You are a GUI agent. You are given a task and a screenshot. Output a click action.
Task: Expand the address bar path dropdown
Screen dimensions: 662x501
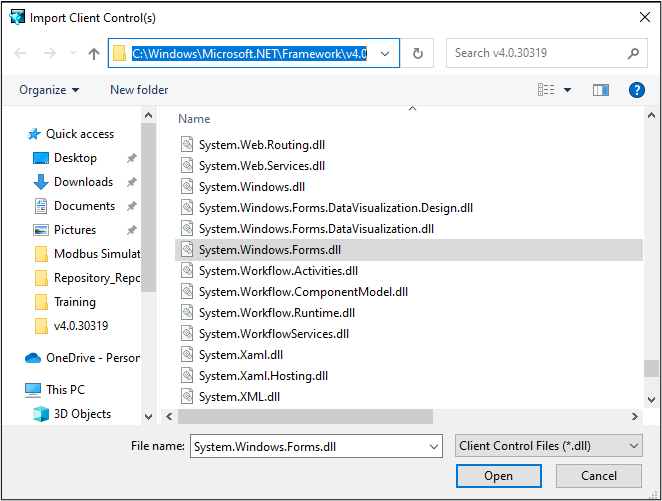pyautogui.click(x=385, y=54)
